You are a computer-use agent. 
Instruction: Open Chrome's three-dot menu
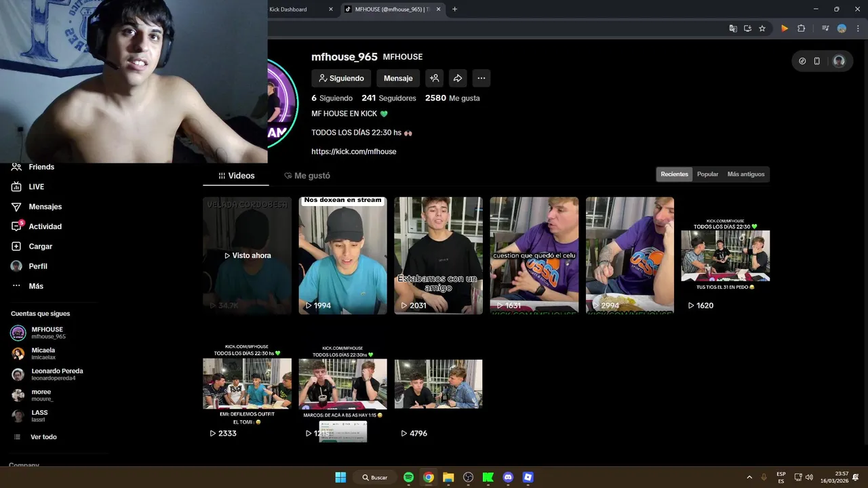click(858, 28)
